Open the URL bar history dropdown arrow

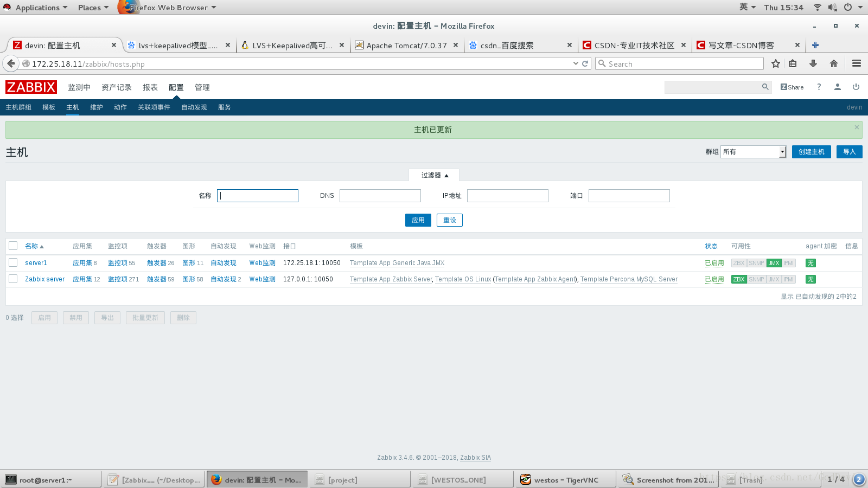[576, 63]
